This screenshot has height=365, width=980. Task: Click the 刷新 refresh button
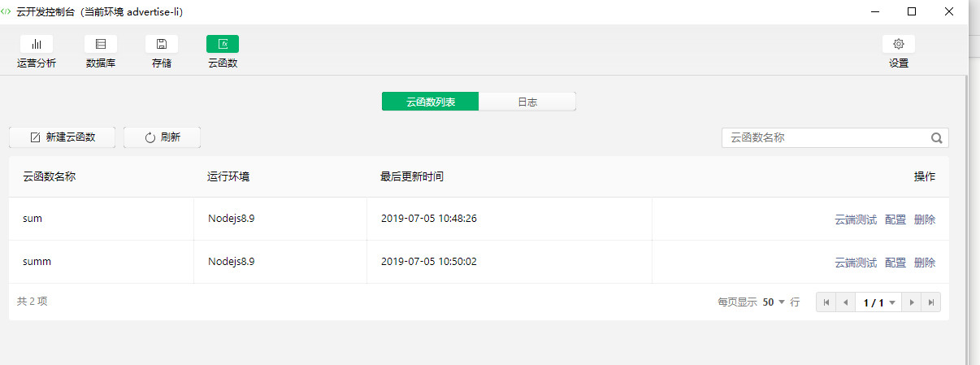click(x=163, y=137)
